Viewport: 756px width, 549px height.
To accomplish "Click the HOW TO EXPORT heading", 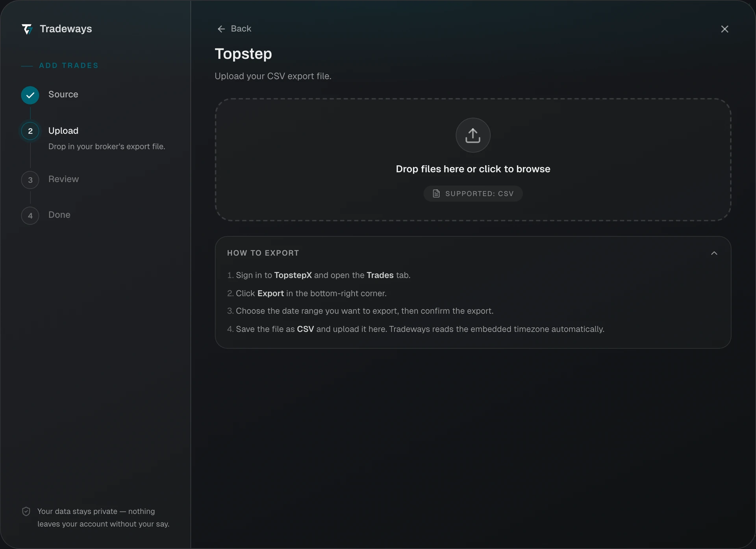I will click(x=263, y=253).
